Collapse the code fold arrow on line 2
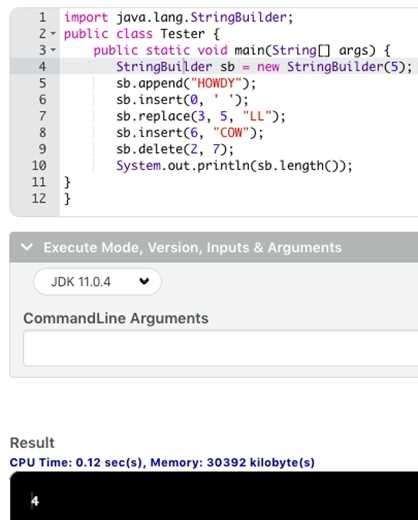The width and height of the screenshot is (418, 520). [x=53, y=34]
